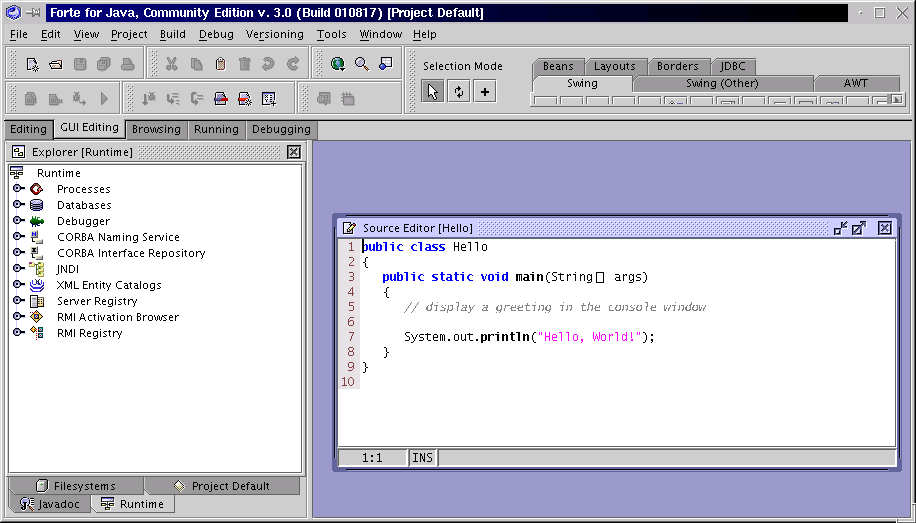This screenshot has width=916, height=523.
Task: Switch to the GUI Editing workspace tab
Action: click(89, 128)
